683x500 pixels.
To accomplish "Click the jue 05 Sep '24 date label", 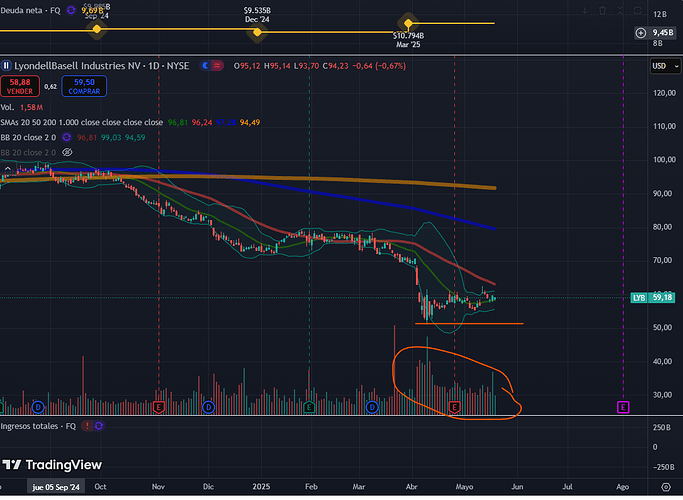I will pos(56,487).
